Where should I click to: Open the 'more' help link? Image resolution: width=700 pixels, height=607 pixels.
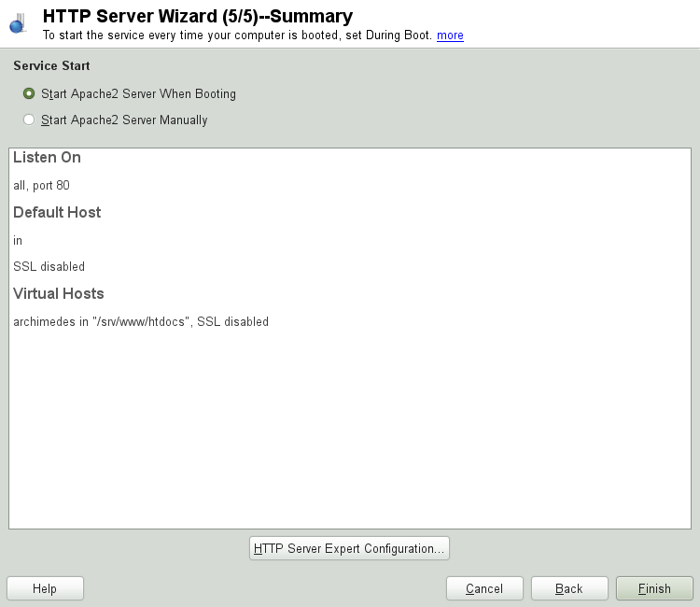coord(450,35)
